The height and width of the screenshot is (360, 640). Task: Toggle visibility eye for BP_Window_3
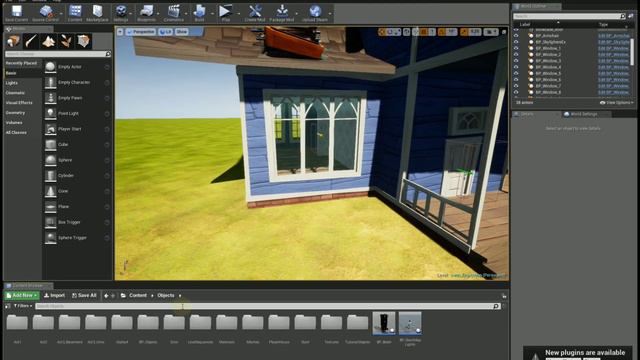pos(516,61)
